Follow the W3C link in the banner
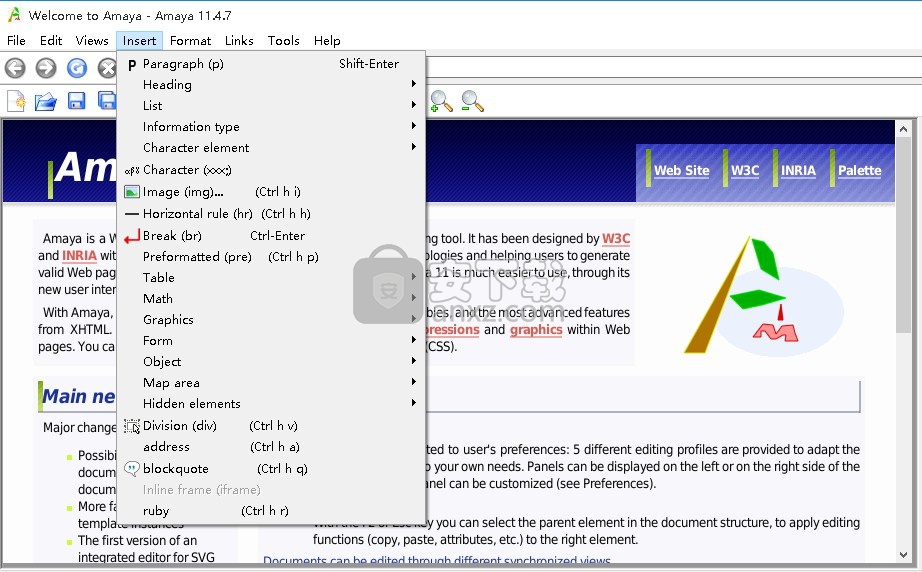Image resolution: width=922 pixels, height=572 pixels. click(745, 170)
